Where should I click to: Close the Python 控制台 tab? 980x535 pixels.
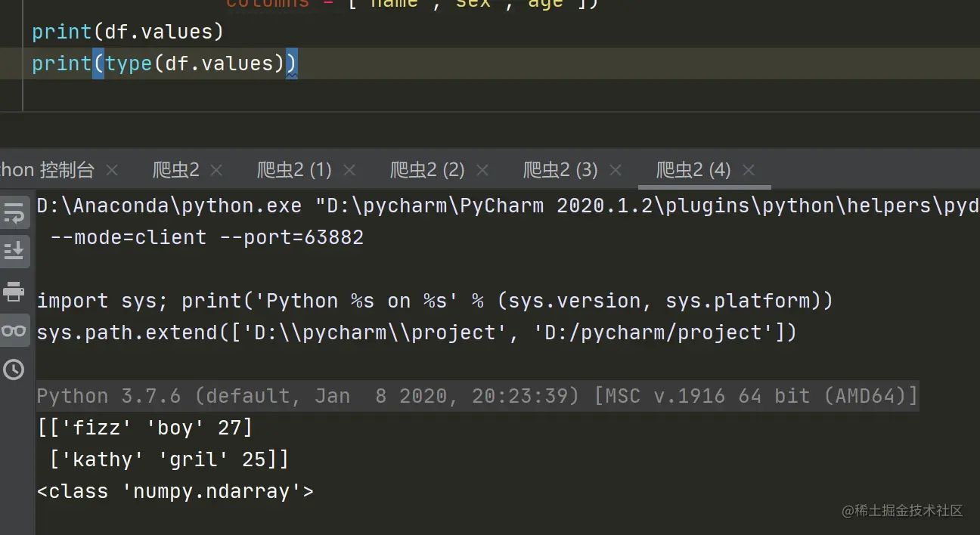pos(112,170)
